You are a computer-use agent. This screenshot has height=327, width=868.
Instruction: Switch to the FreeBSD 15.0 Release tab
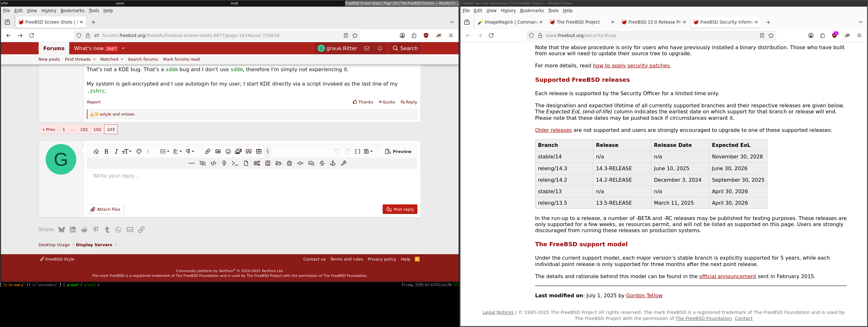pyautogui.click(x=653, y=22)
